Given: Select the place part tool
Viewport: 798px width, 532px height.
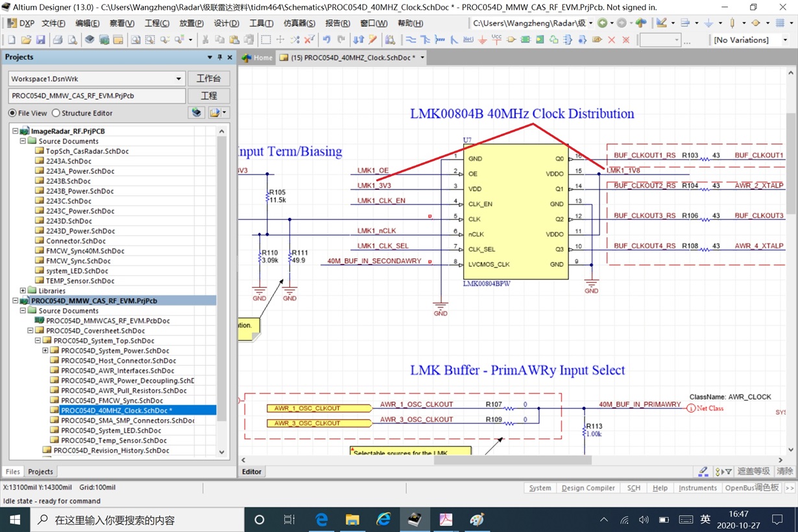Looking at the screenshot, I should click(511, 40).
